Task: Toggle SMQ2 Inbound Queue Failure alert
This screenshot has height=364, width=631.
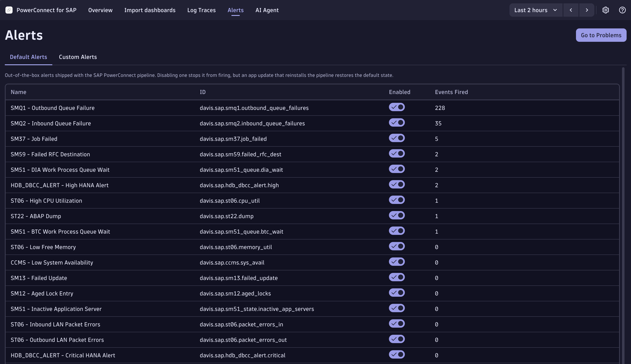Action: point(397,122)
